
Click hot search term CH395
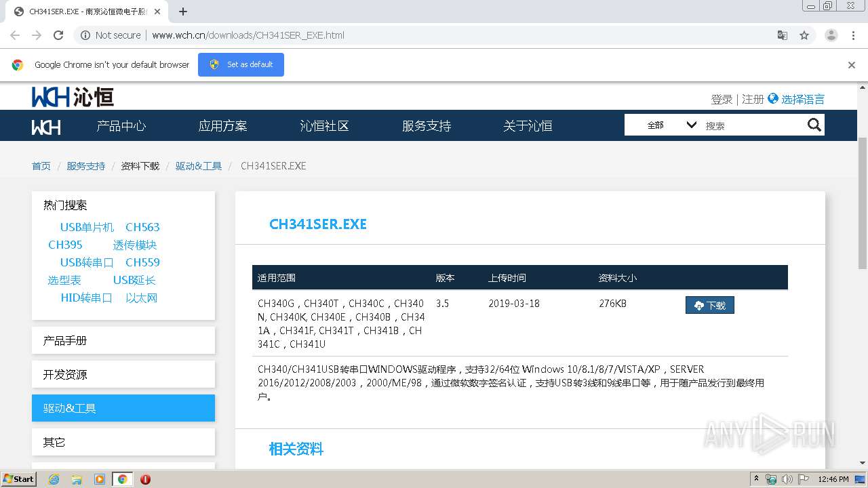(x=65, y=245)
